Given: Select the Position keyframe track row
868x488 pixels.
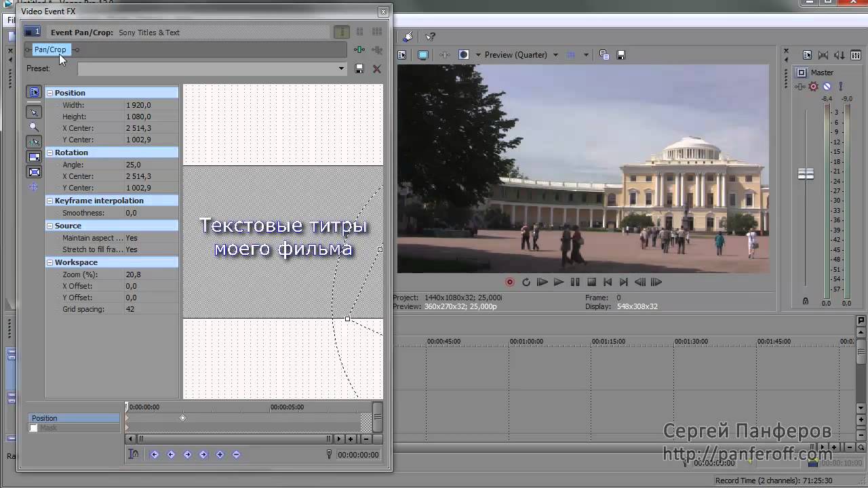Looking at the screenshot, I should click(74, 418).
